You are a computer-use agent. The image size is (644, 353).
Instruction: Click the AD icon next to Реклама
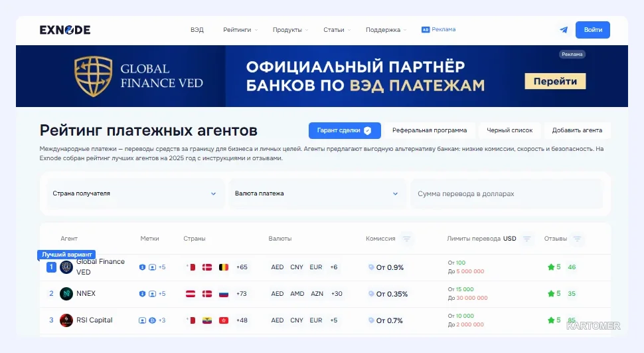pos(425,30)
